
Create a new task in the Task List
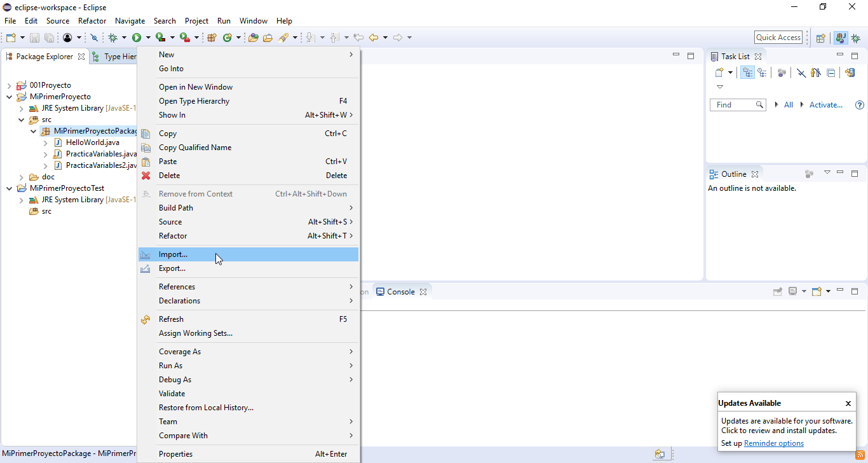click(x=719, y=72)
